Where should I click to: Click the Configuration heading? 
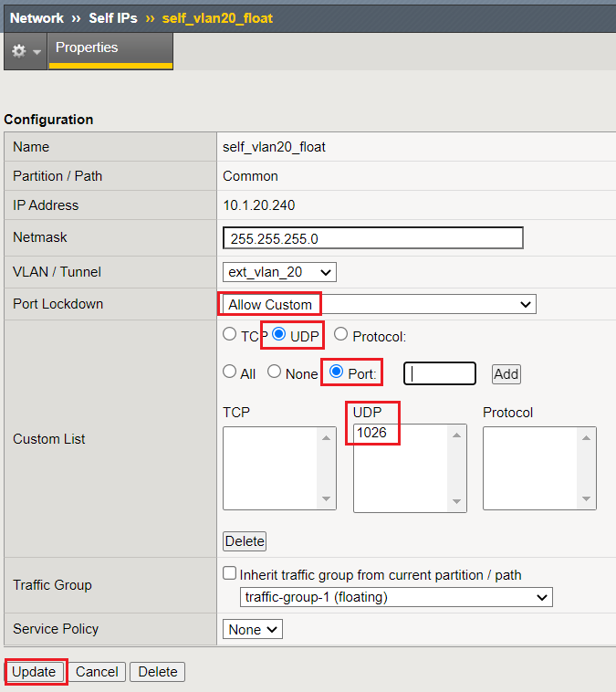point(48,120)
